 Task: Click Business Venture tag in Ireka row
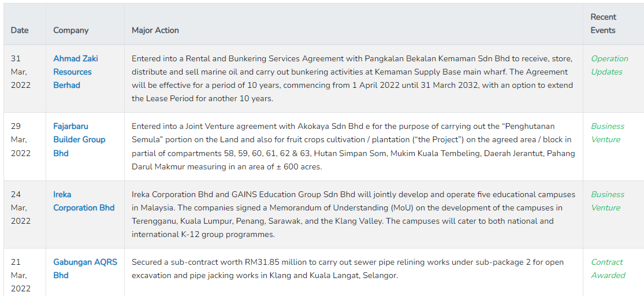coord(607,201)
